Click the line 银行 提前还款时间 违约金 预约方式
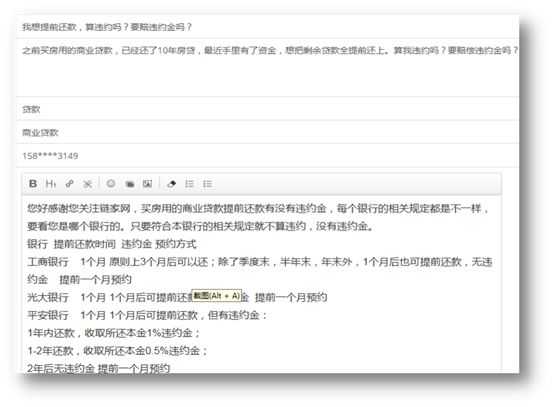Image resolution: width=553 pixels, height=407 pixels. [x=112, y=244]
